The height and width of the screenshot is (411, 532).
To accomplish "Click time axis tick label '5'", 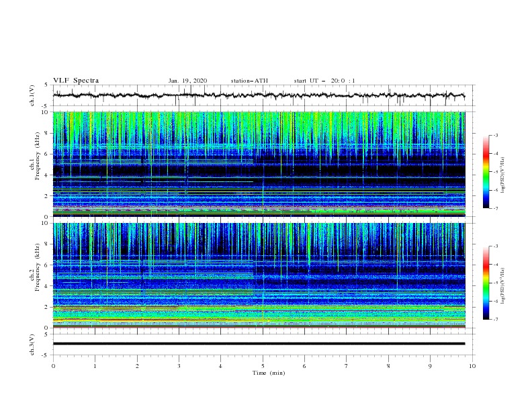I will [263, 366].
